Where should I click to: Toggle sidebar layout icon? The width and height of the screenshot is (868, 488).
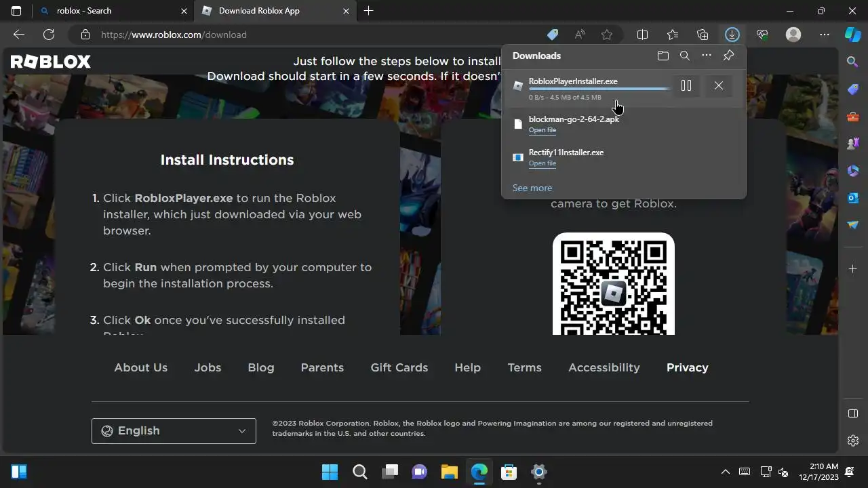pyautogui.click(x=853, y=413)
